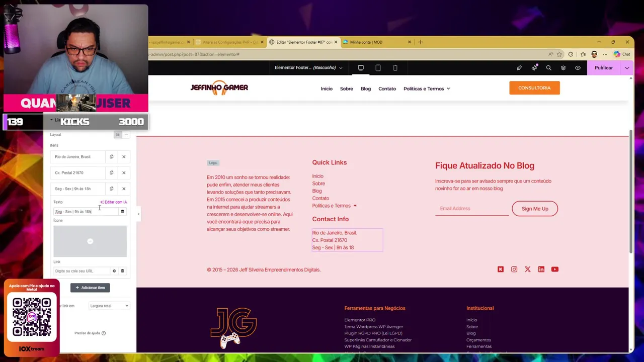Expand Políticas e Termos in Quick Links

click(x=334, y=206)
